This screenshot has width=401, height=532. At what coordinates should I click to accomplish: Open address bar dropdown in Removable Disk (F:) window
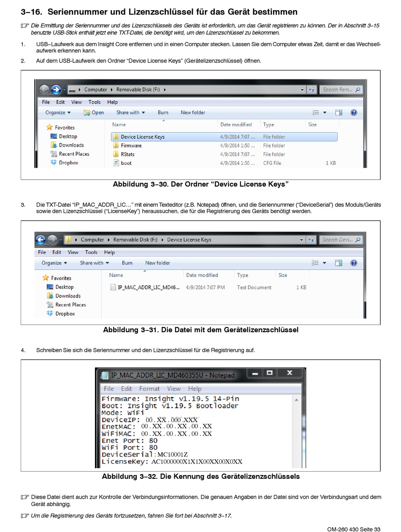302,90
